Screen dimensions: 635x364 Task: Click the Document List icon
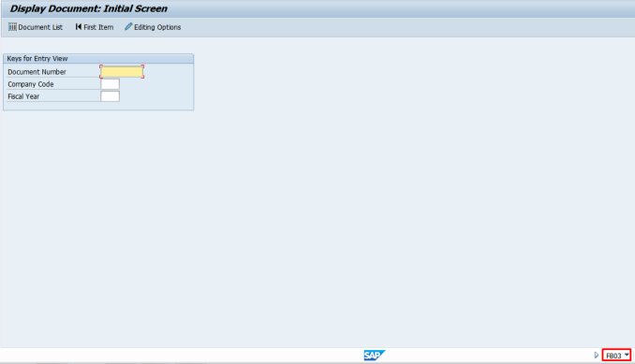point(12,27)
